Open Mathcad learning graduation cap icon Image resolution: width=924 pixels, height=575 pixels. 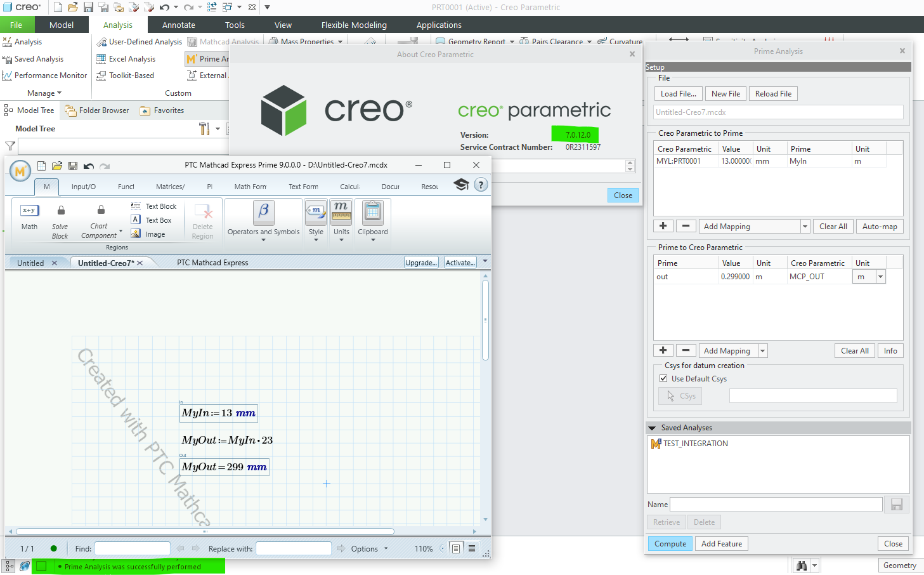coord(461,184)
